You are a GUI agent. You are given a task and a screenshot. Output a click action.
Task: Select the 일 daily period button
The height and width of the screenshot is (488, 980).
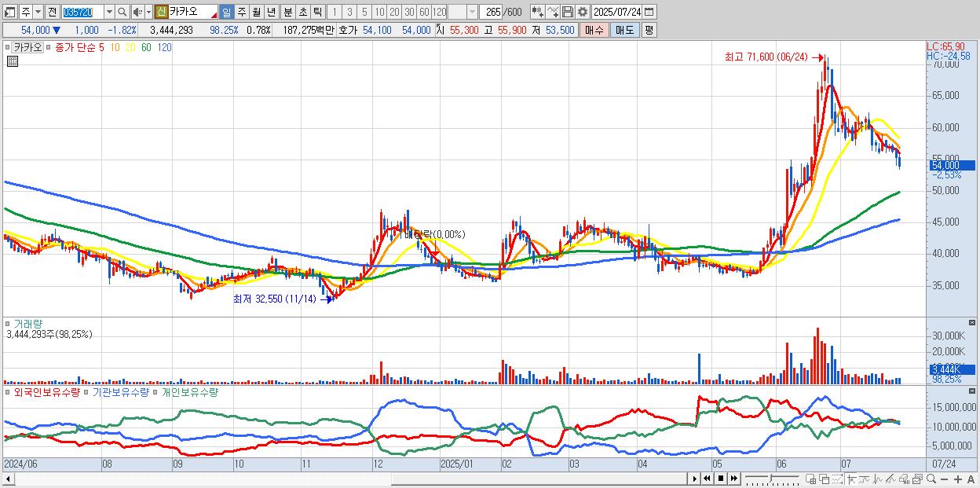point(226,12)
